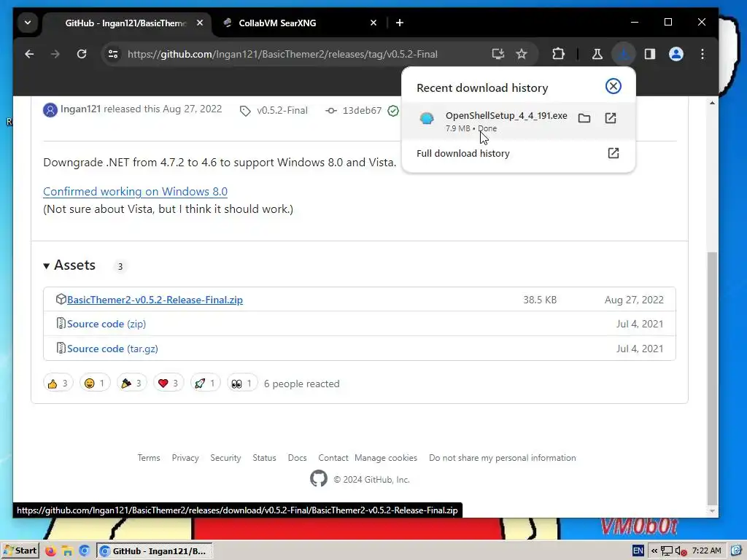Click the EN language indicator in tray

(x=638, y=551)
